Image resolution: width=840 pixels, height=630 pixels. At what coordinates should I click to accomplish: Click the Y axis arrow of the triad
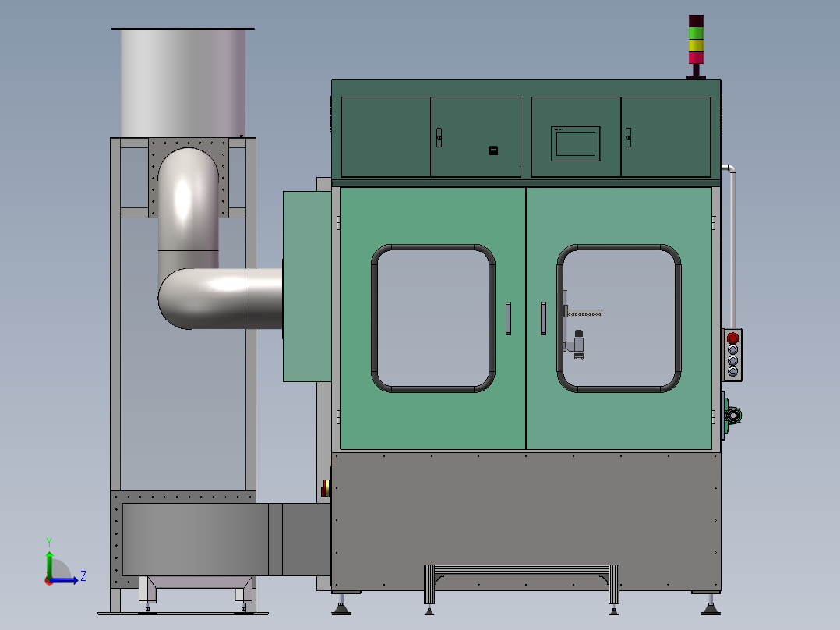click(x=49, y=563)
